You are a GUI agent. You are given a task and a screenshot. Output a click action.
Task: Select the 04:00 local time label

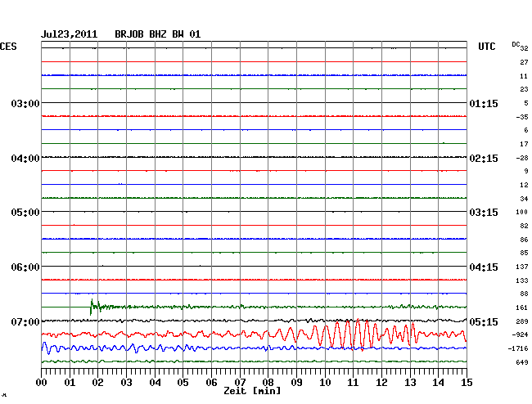25,159
